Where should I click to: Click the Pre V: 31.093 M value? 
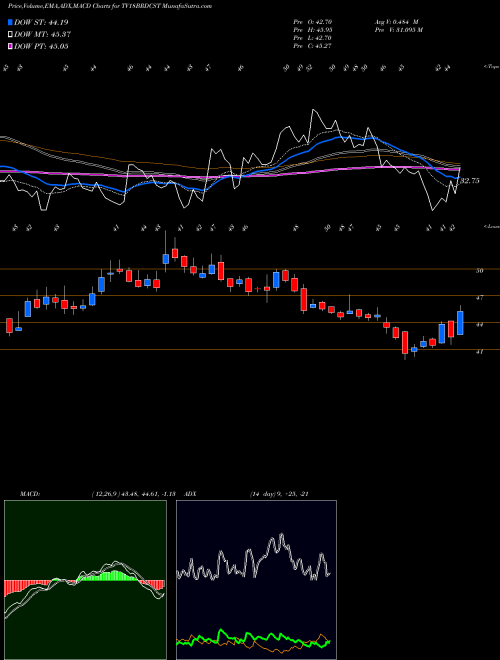point(398,30)
